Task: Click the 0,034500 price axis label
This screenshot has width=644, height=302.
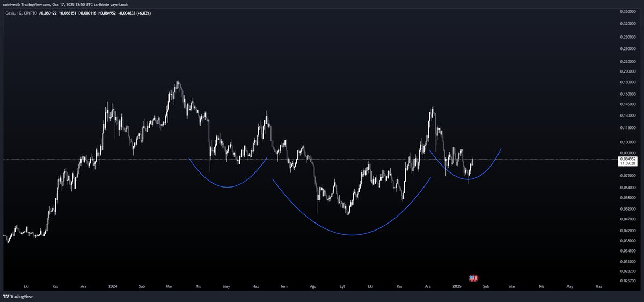Action: click(x=627, y=251)
